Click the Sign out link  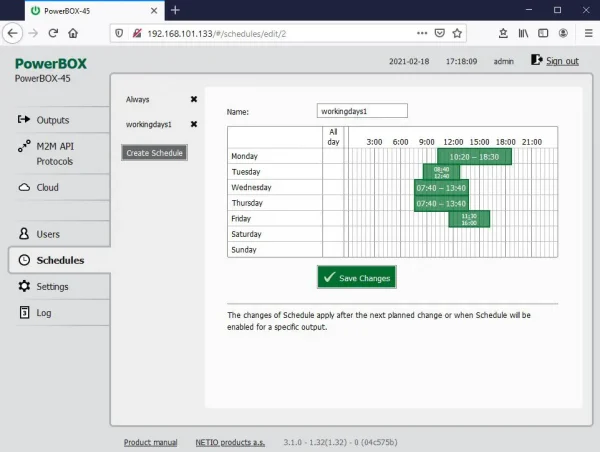click(x=562, y=61)
